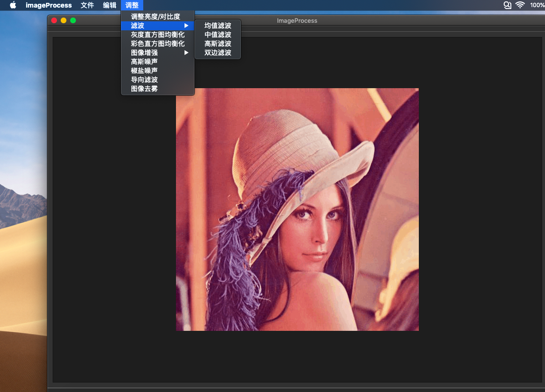
Task: Choose 灰度直方图均衡化
Action: coord(158,35)
